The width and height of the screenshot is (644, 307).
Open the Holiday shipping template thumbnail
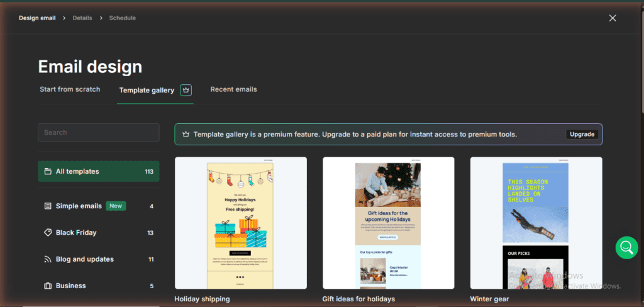pyautogui.click(x=241, y=223)
